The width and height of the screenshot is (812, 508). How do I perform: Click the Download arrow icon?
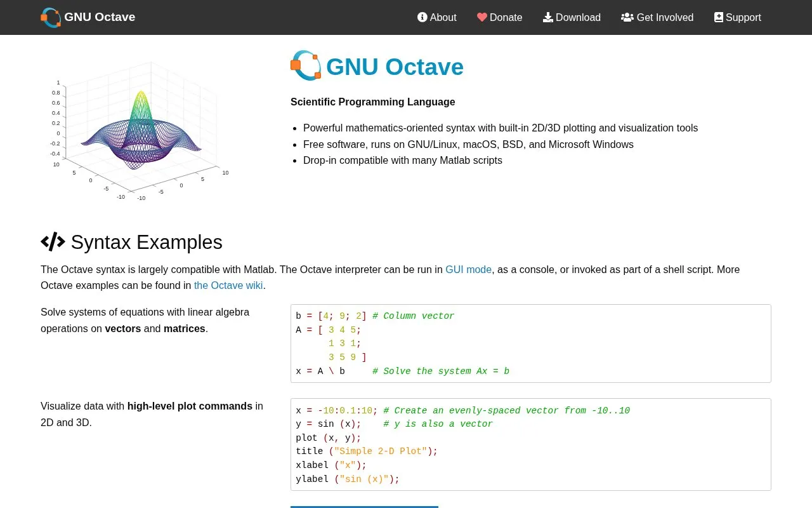pos(548,17)
